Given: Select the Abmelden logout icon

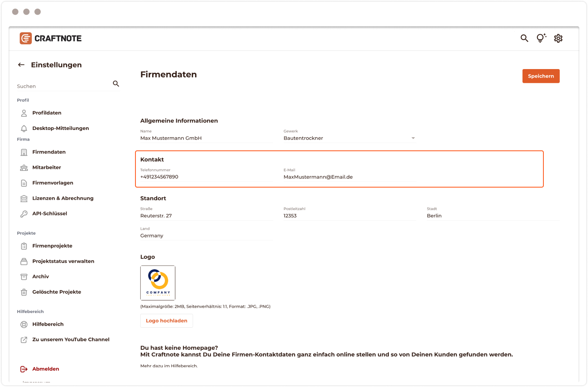Looking at the screenshot, I should 24,369.
